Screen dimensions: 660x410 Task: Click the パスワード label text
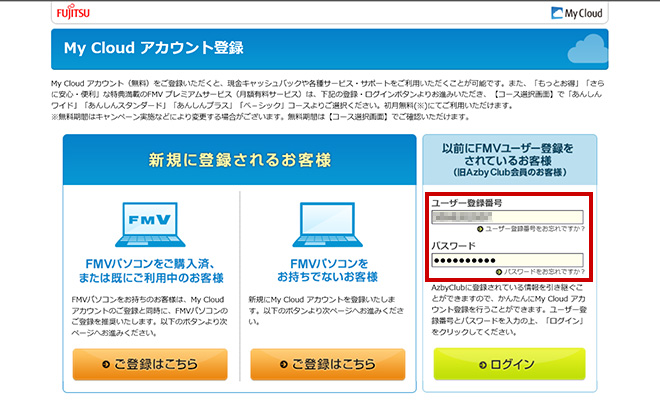453,246
